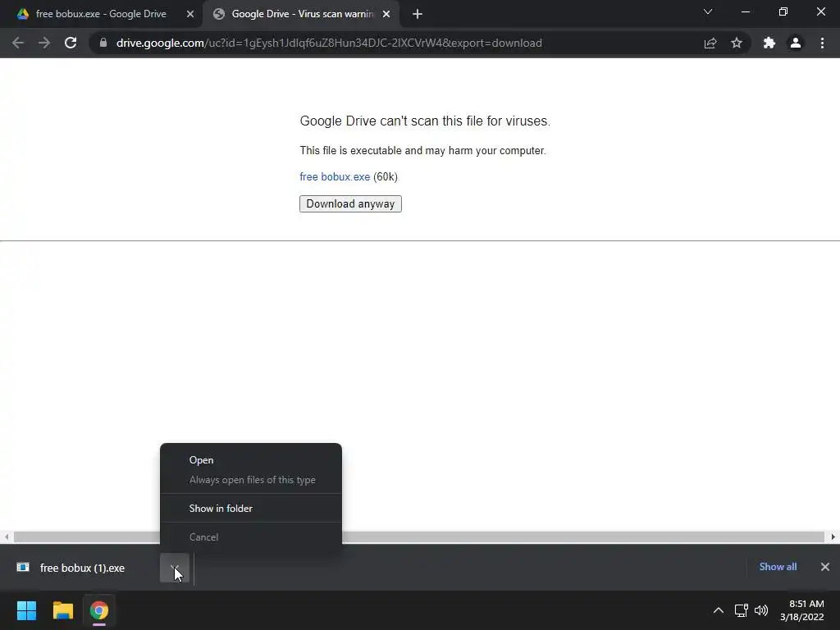Click the 'Cancel' menu entry
Viewport: 840px width, 630px height.
[x=251, y=536]
